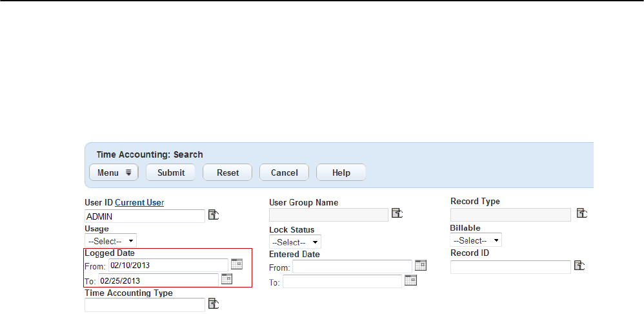The image size is (644, 314).
Task: Open lookup icon beside Record Type field
Action: pyautogui.click(x=581, y=213)
